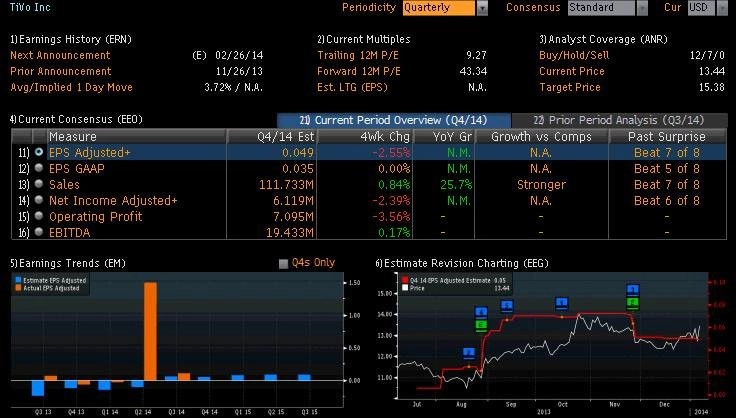Click the blue event marker above September
736x418 pixels.
tap(506, 306)
